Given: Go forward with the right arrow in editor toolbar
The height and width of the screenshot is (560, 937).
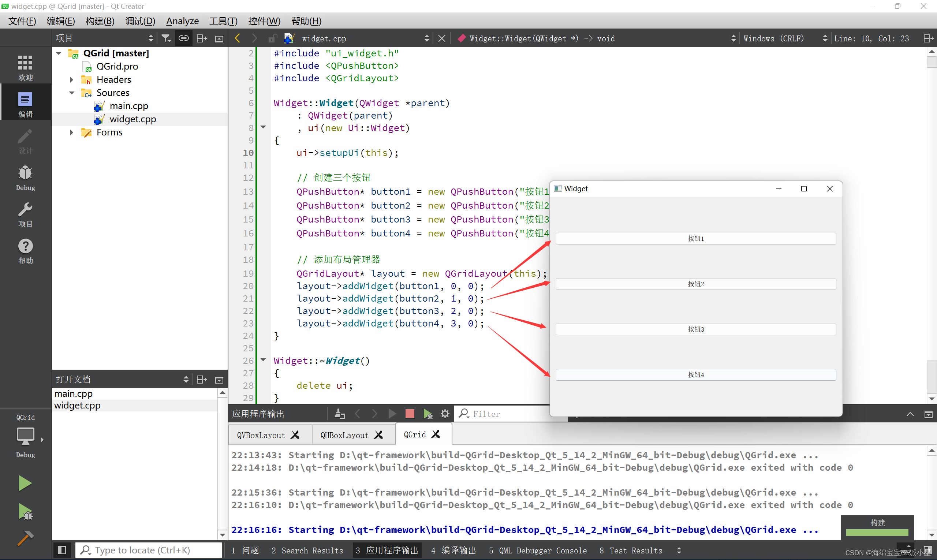Looking at the screenshot, I should coord(255,38).
